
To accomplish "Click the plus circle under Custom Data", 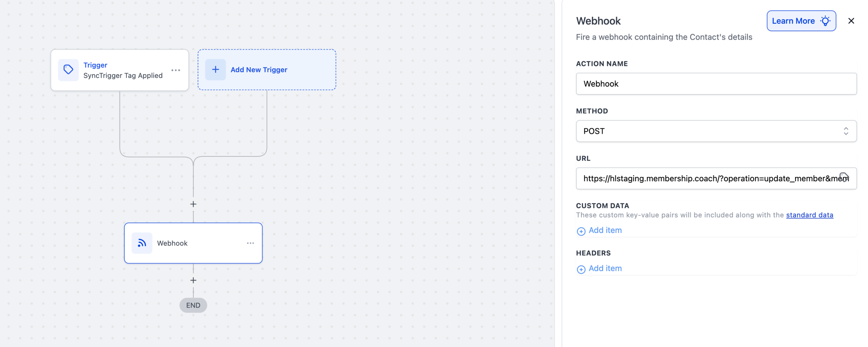I will coord(581,231).
